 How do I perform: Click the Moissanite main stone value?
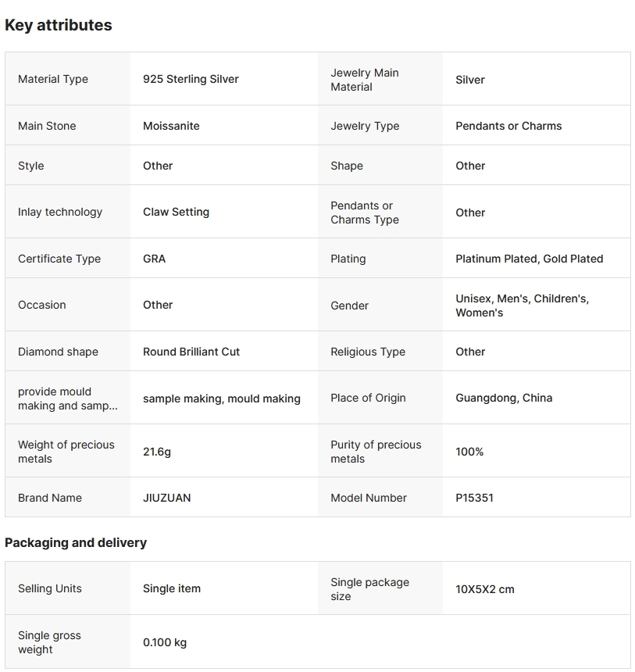(171, 126)
